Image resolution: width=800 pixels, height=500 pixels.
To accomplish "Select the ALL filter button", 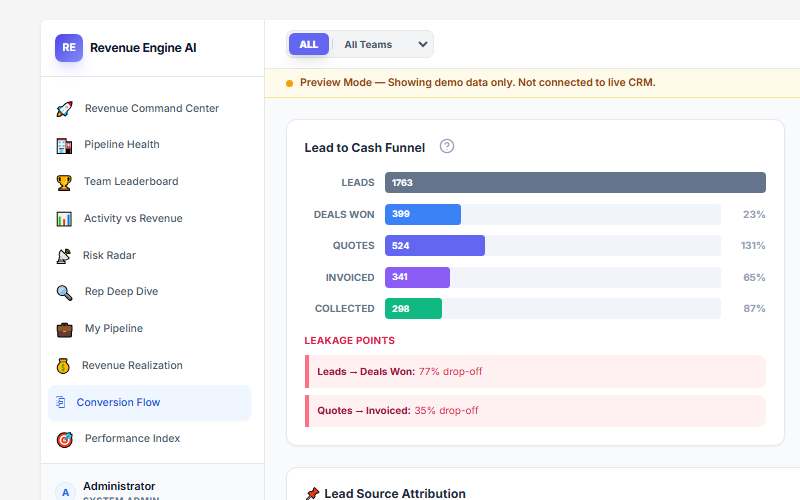I will point(309,44).
